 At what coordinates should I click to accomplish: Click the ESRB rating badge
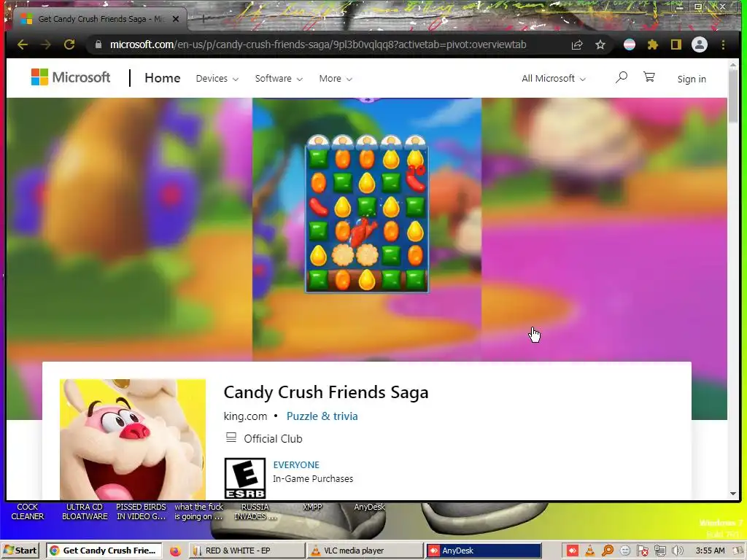(245, 478)
